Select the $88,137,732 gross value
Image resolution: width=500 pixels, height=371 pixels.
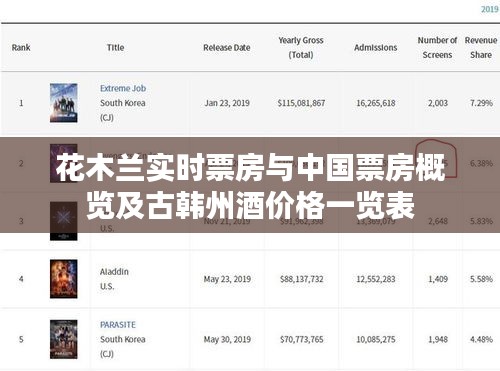pos(302,279)
